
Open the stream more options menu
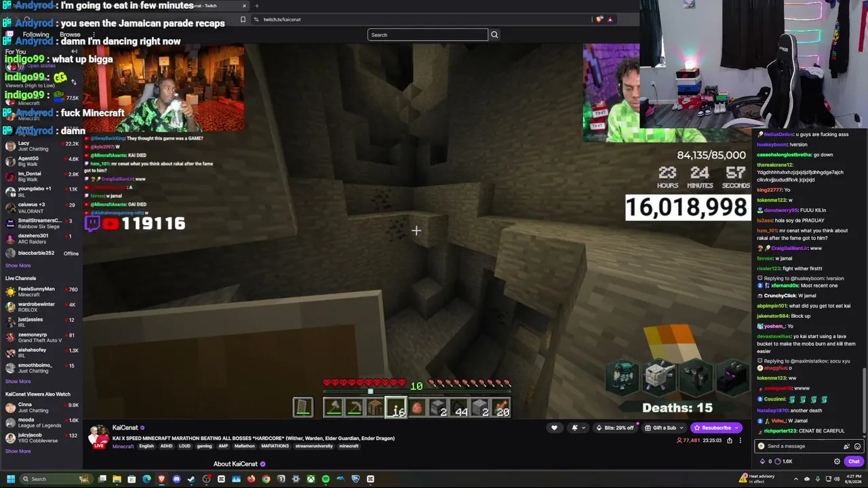click(740, 441)
